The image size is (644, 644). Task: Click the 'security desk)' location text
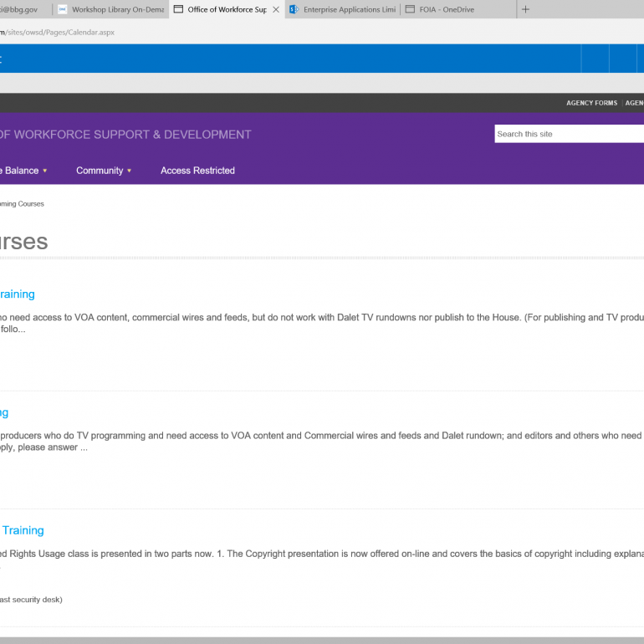click(x=37, y=600)
